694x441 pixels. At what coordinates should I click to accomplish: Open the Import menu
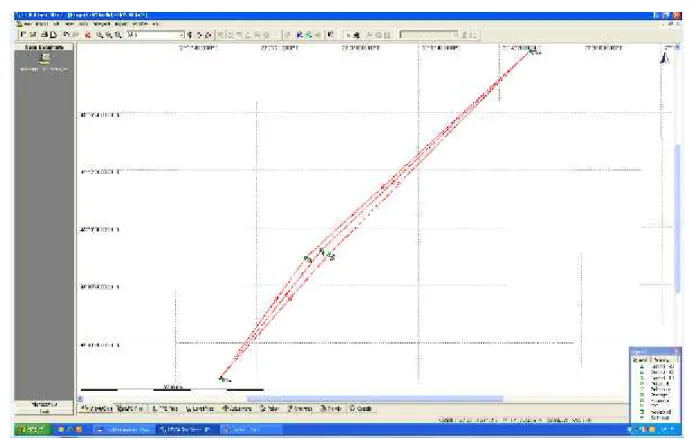(41, 24)
